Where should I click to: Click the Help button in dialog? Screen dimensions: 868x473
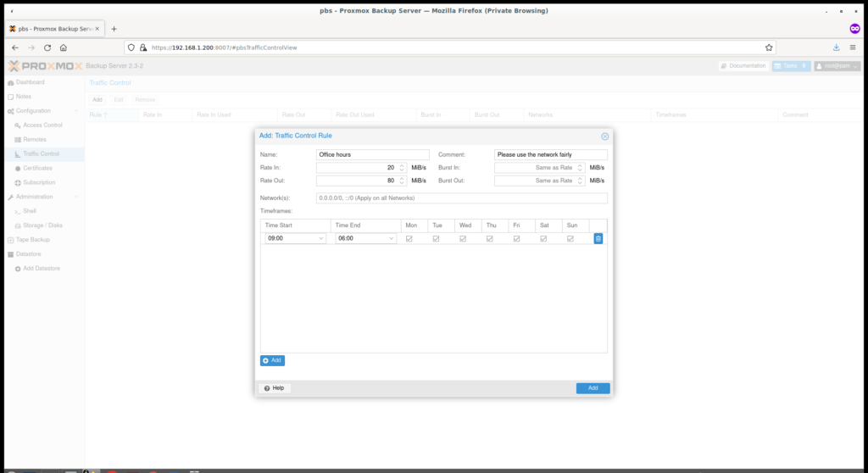point(274,388)
